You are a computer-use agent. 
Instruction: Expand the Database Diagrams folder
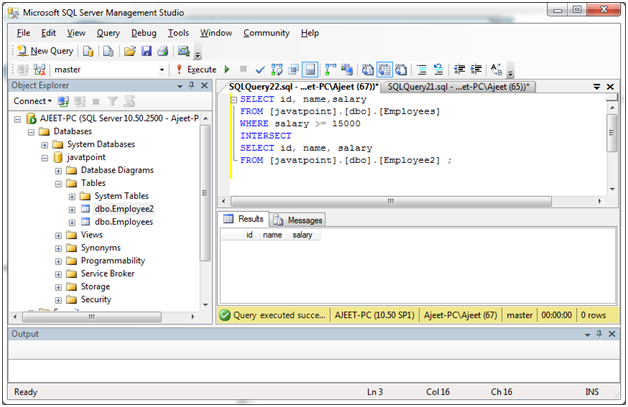[x=58, y=171]
